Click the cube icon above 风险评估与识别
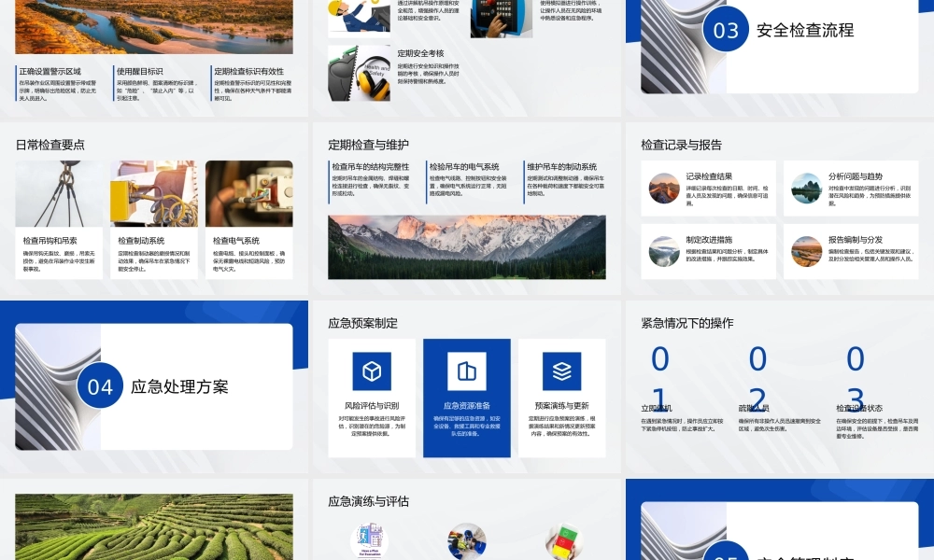 (x=372, y=371)
